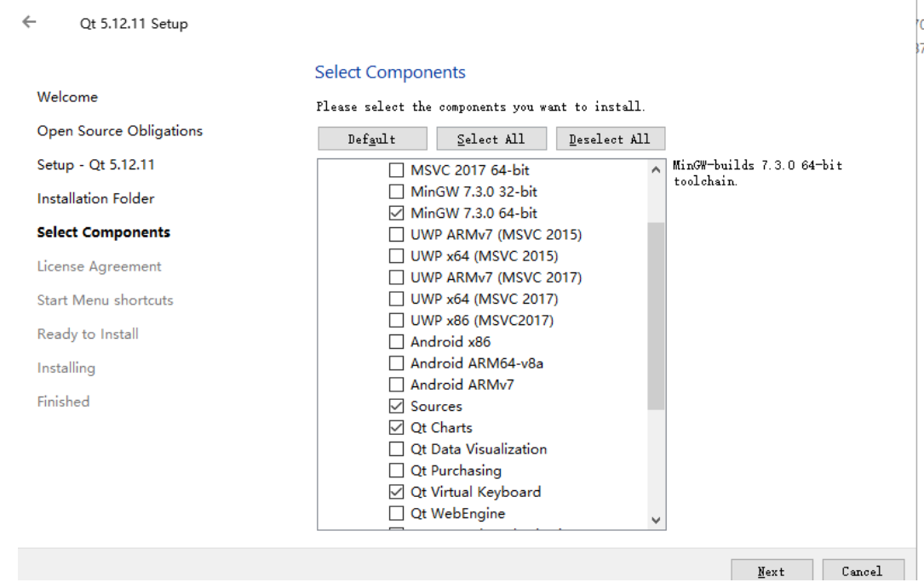Click Start Menu shortcuts step
Image resolution: width=924 pixels, height=588 pixels.
click(x=105, y=300)
